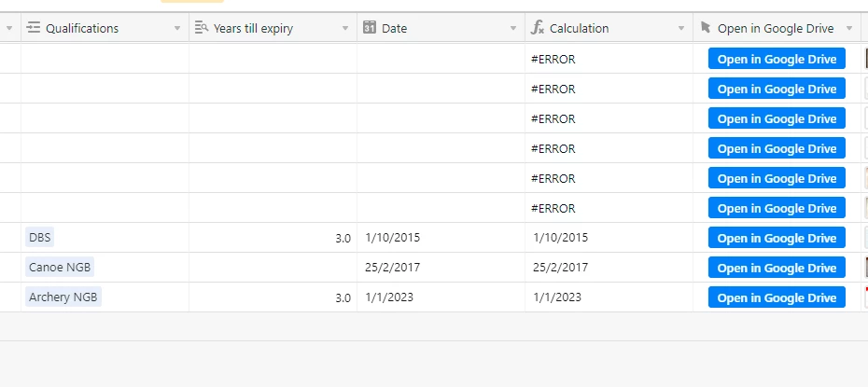Select the DBS qualification tag
The image size is (868, 387).
40,238
